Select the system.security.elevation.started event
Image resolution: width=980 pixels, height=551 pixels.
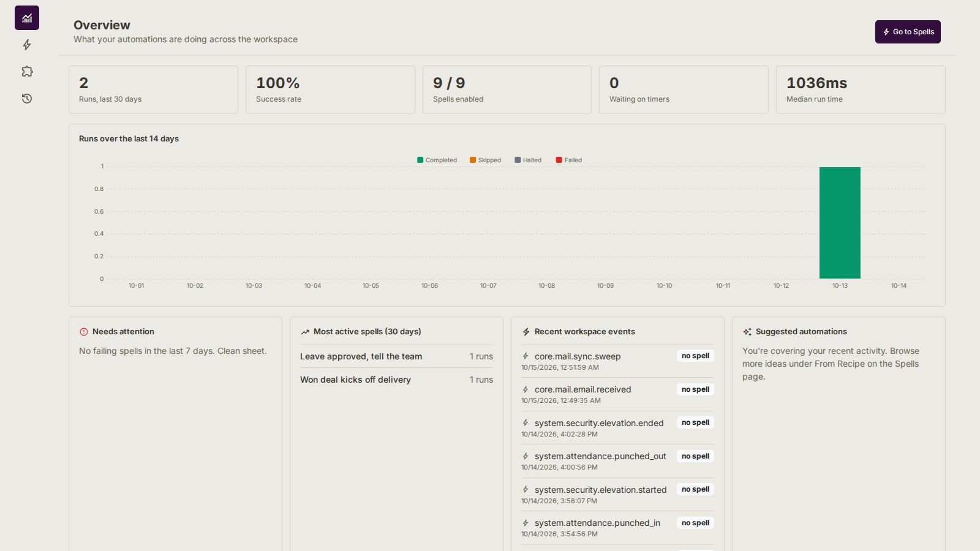pos(617,495)
